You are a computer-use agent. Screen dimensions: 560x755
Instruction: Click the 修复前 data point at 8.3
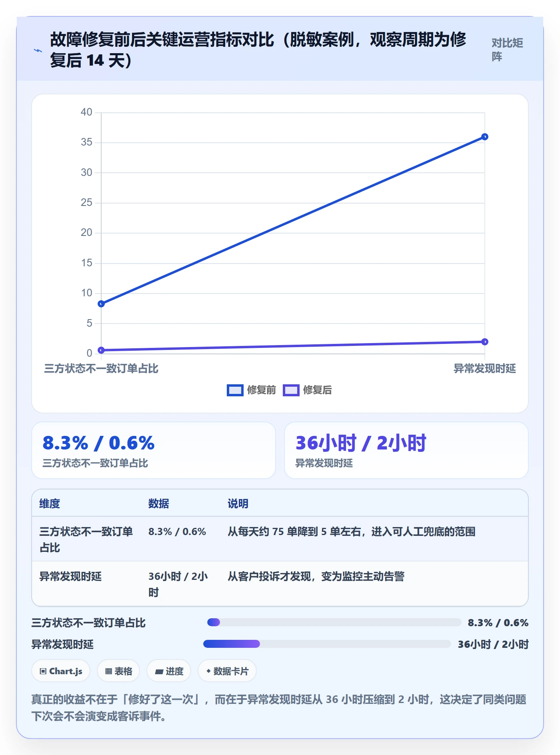point(101,304)
